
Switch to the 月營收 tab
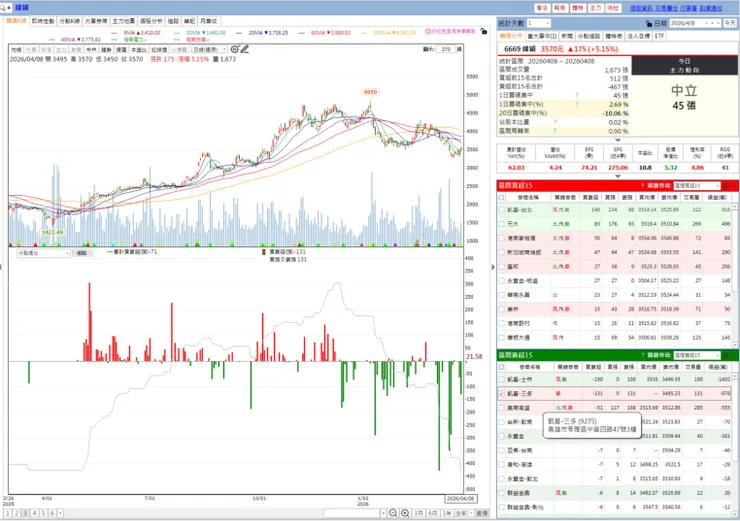pos(208,21)
